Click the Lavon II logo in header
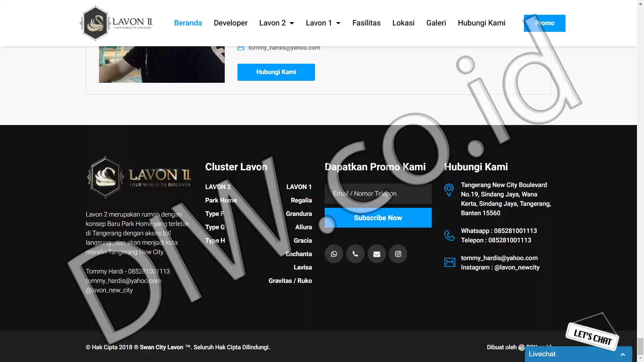The width and height of the screenshot is (644, 362). pyautogui.click(x=116, y=23)
